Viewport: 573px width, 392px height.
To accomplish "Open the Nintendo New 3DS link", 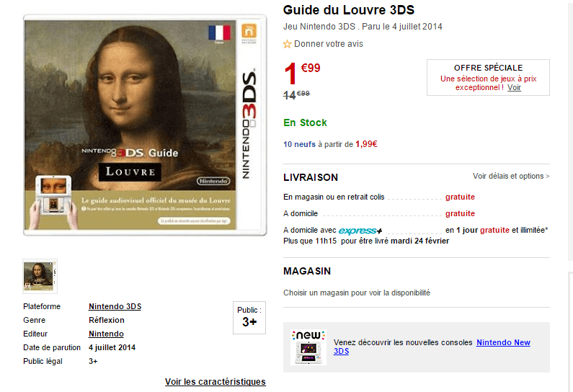I will click(x=503, y=342).
